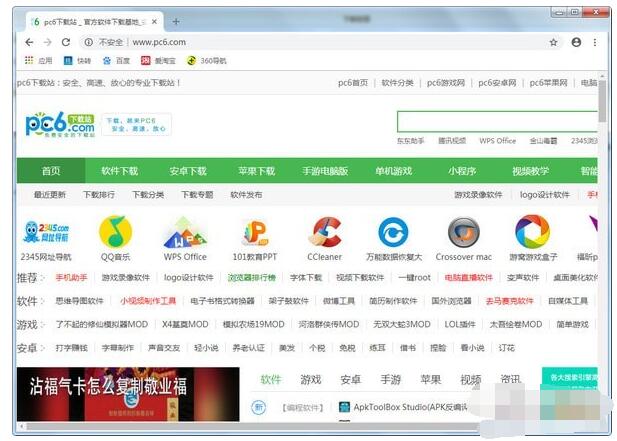Open the 快转 bookmark

(78, 61)
